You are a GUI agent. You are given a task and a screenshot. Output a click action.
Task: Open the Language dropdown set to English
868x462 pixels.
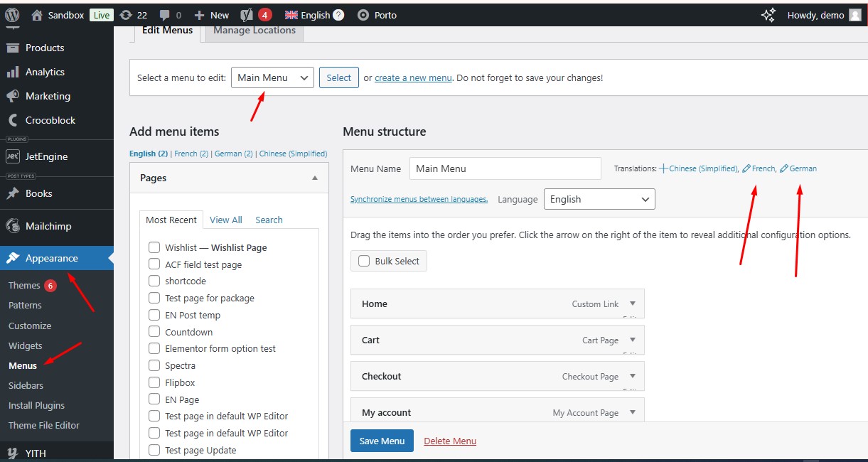[599, 199]
